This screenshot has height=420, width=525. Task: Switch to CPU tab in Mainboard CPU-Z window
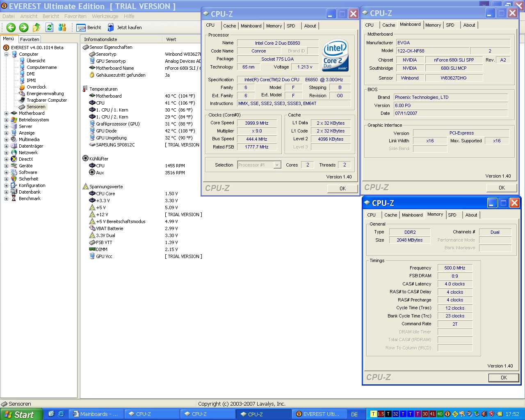tap(369, 25)
